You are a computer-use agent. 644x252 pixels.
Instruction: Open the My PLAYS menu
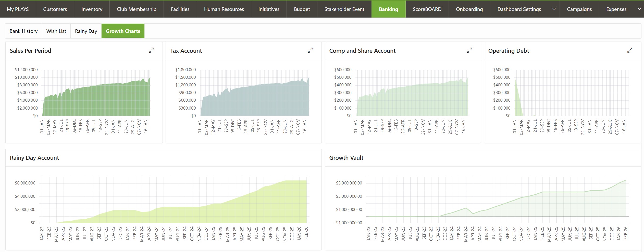click(x=18, y=9)
